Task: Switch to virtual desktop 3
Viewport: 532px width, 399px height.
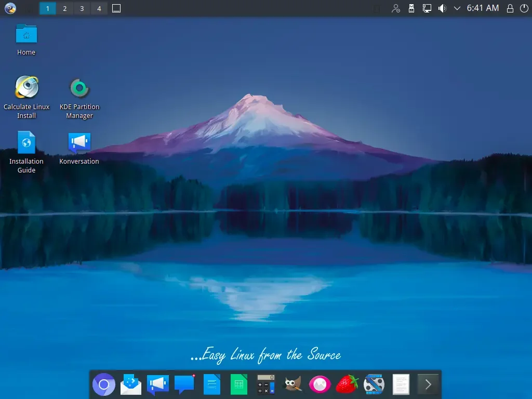Action: [x=82, y=8]
